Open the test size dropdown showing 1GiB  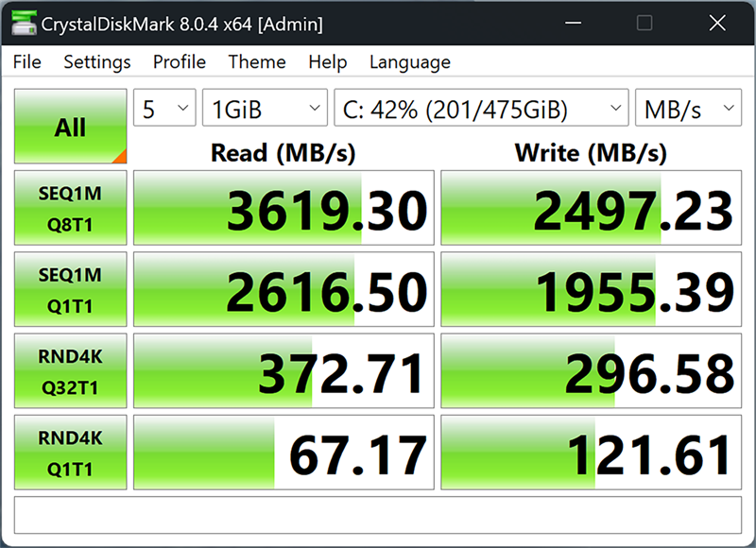click(265, 108)
